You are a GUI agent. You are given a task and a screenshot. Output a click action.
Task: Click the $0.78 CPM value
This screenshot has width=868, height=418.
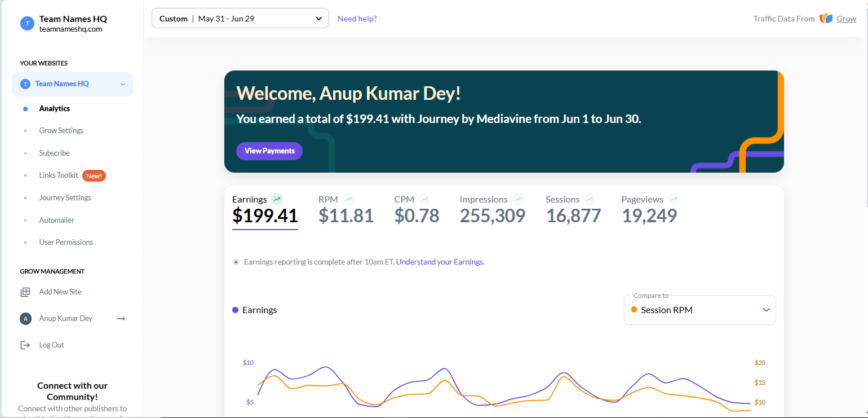pyautogui.click(x=417, y=215)
